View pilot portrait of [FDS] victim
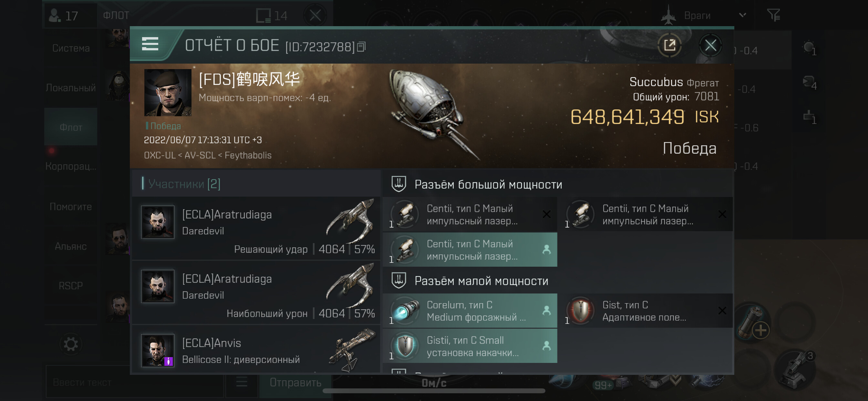 (168, 93)
